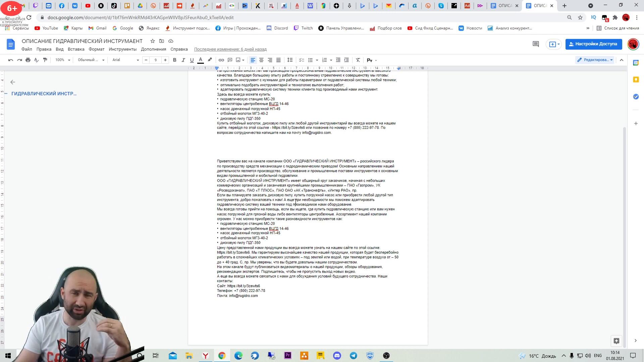Open the Формат menu
The width and height of the screenshot is (644, 362).
tap(96, 49)
